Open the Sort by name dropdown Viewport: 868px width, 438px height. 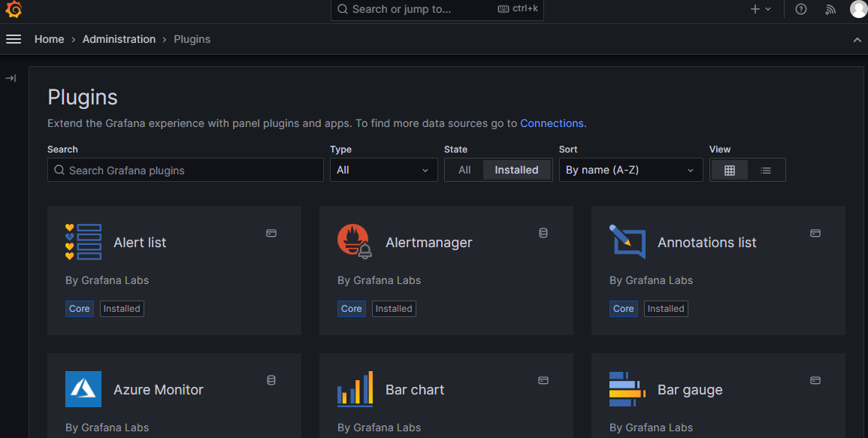tap(631, 170)
